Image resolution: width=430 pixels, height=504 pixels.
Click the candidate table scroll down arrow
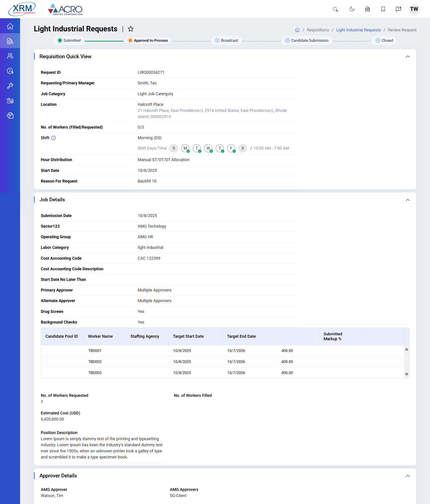[406, 374]
